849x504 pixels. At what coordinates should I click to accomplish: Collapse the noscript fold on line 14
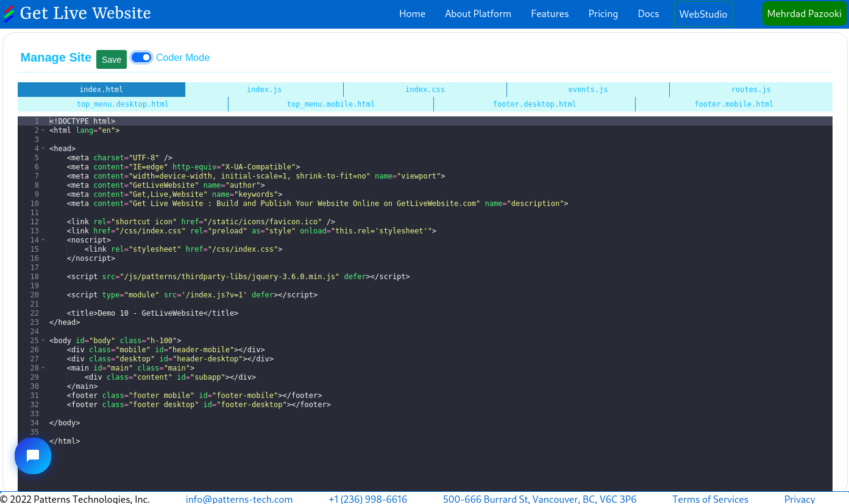43,240
